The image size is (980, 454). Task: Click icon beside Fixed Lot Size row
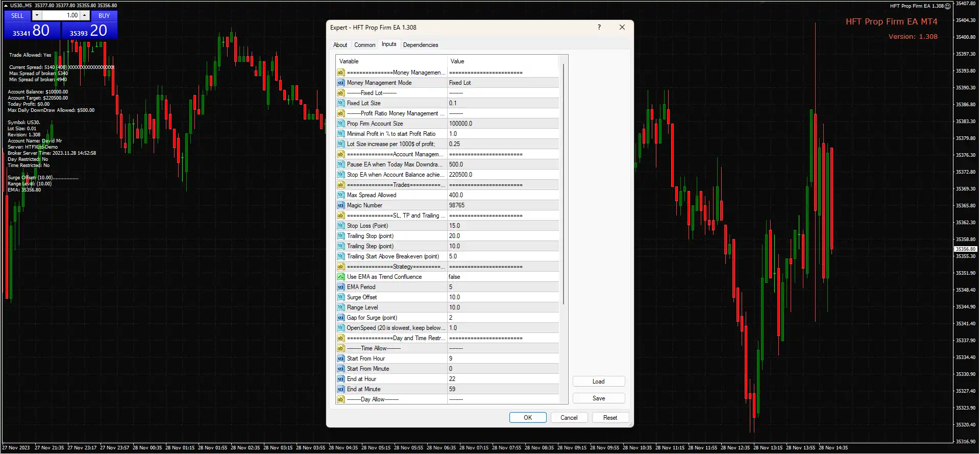point(340,103)
